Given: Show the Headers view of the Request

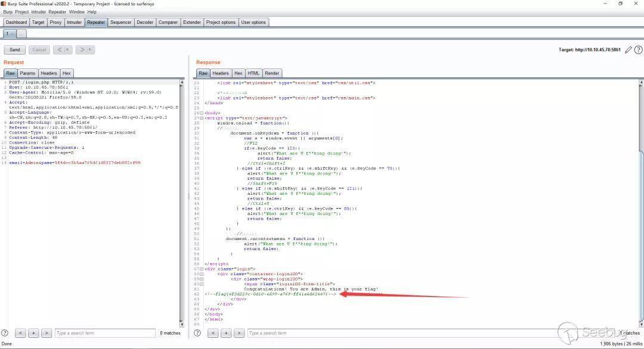Looking at the screenshot, I should [49, 73].
